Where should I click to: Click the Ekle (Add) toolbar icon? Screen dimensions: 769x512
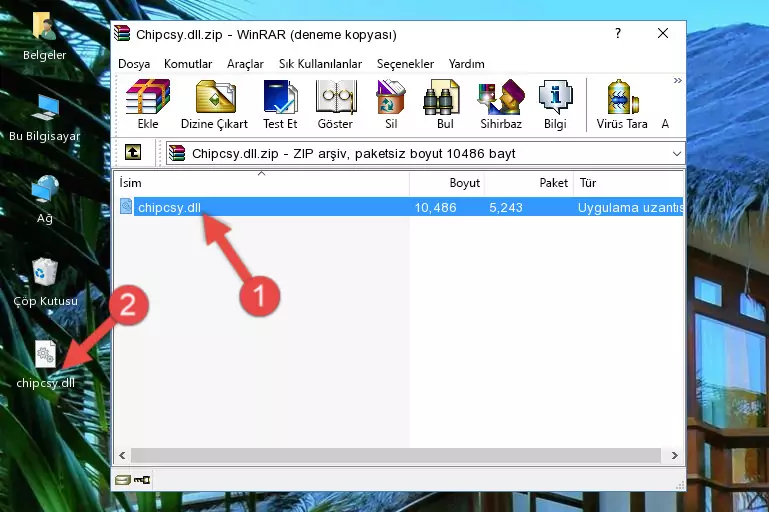148,104
